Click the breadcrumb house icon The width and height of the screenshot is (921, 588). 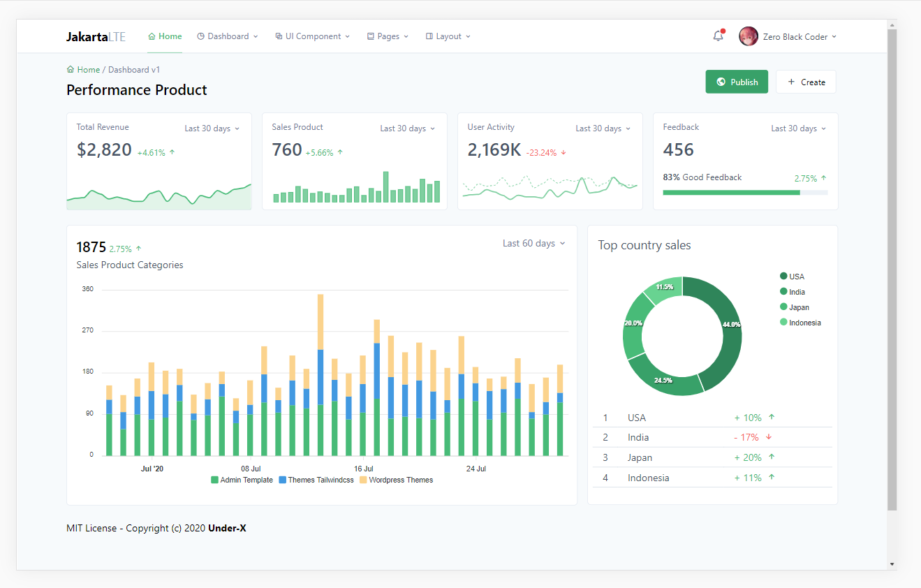click(x=71, y=69)
